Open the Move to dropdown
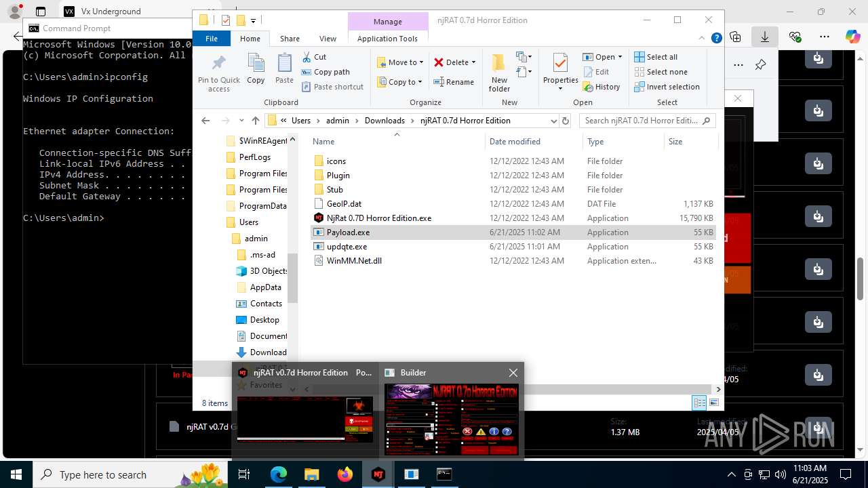868x488 pixels. tap(400, 62)
